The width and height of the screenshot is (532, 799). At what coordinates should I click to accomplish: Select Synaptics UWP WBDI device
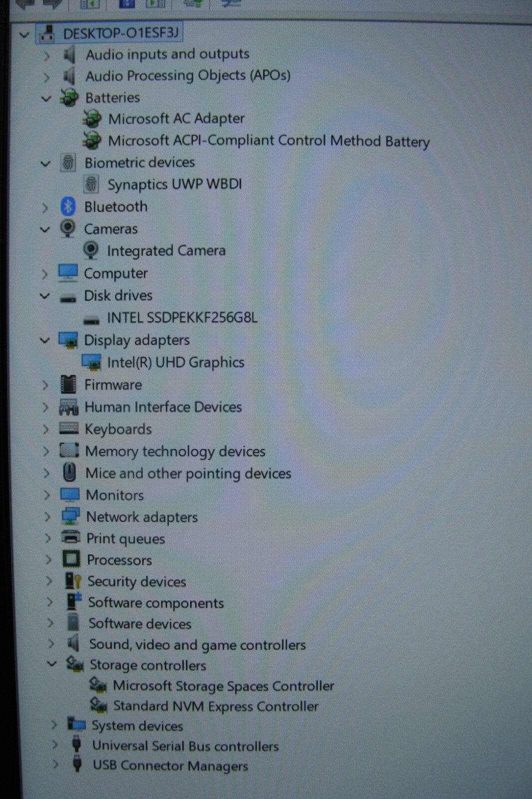174,184
